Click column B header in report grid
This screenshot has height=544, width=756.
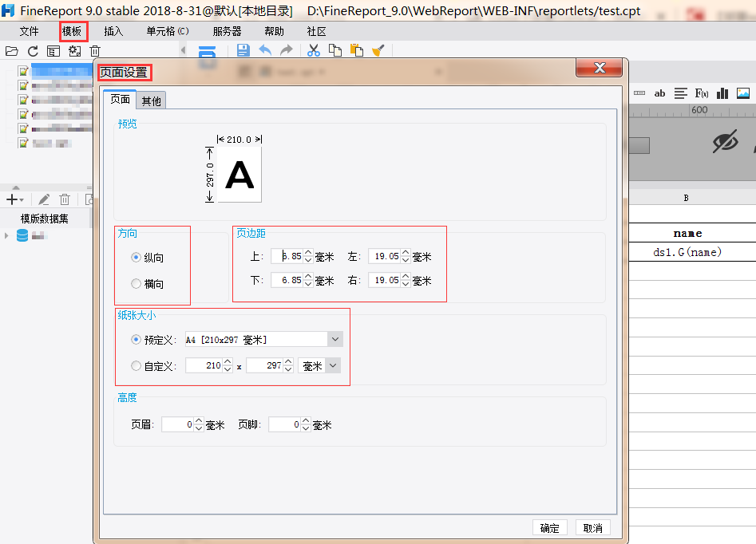[686, 198]
